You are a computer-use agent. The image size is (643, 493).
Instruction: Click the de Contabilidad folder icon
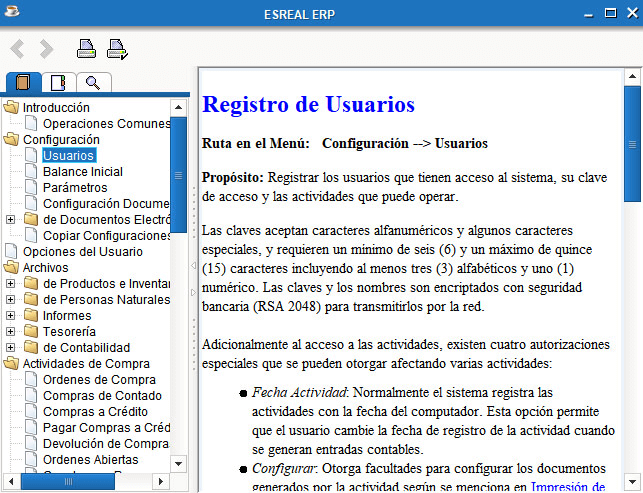pyautogui.click(x=31, y=347)
